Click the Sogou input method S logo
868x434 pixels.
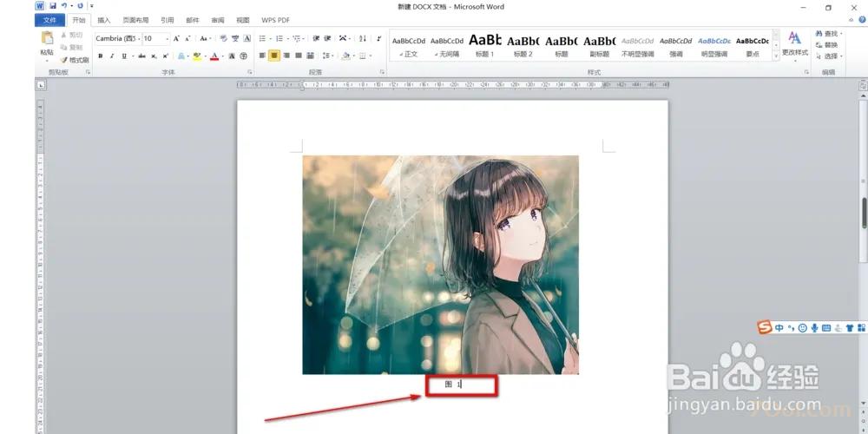click(x=765, y=327)
